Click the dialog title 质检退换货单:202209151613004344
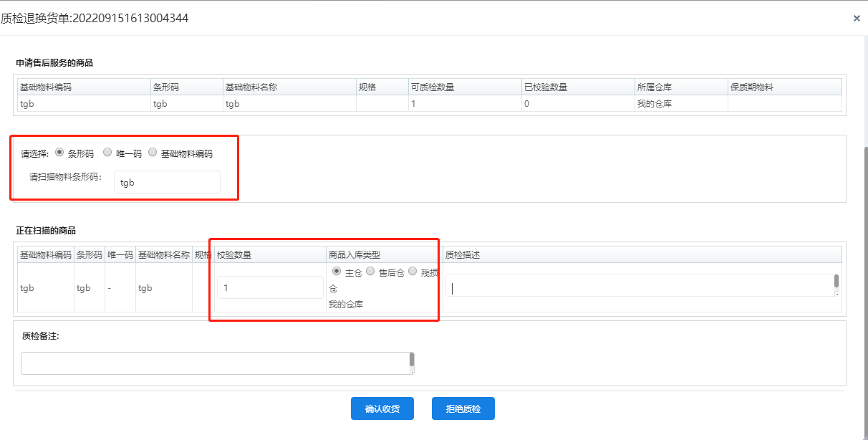 click(x=95, y=18)
